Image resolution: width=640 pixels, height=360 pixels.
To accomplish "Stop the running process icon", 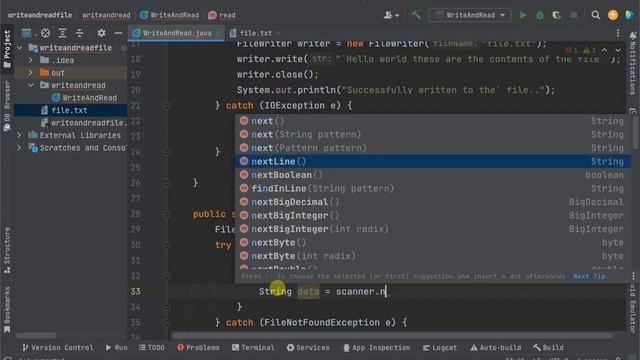I will (573, 15).
